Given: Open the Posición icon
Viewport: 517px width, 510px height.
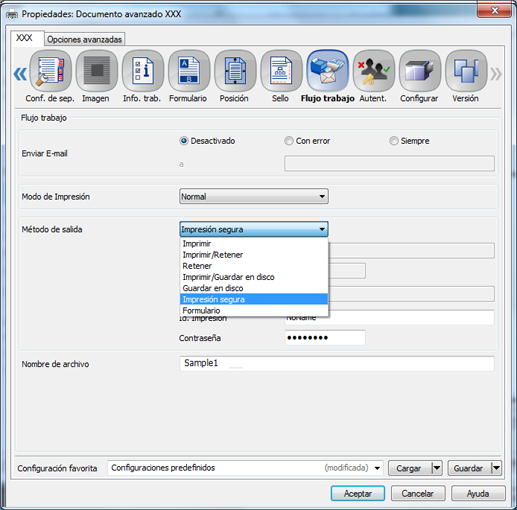Looking at the screenshot, I should [235, 71].
